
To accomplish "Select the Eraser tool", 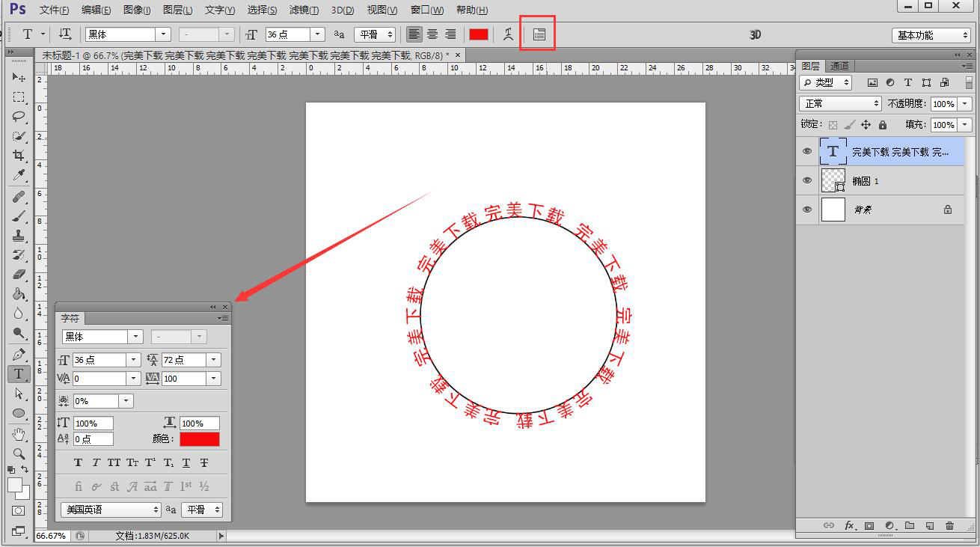I will [x=19, y=275].
